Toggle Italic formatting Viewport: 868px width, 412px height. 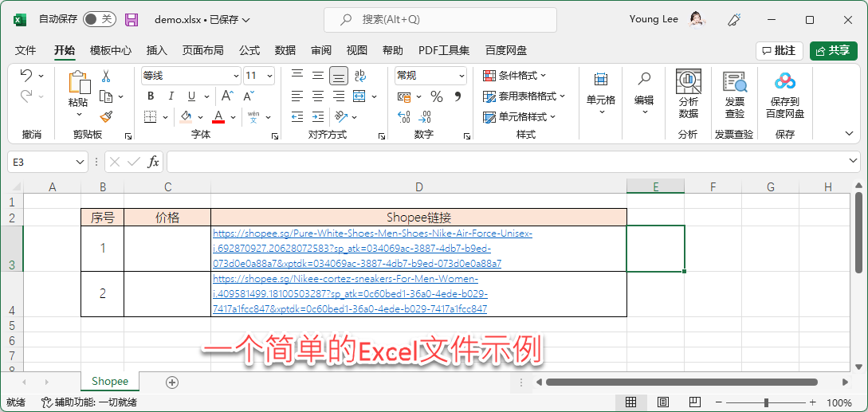(x=171, y=96)
